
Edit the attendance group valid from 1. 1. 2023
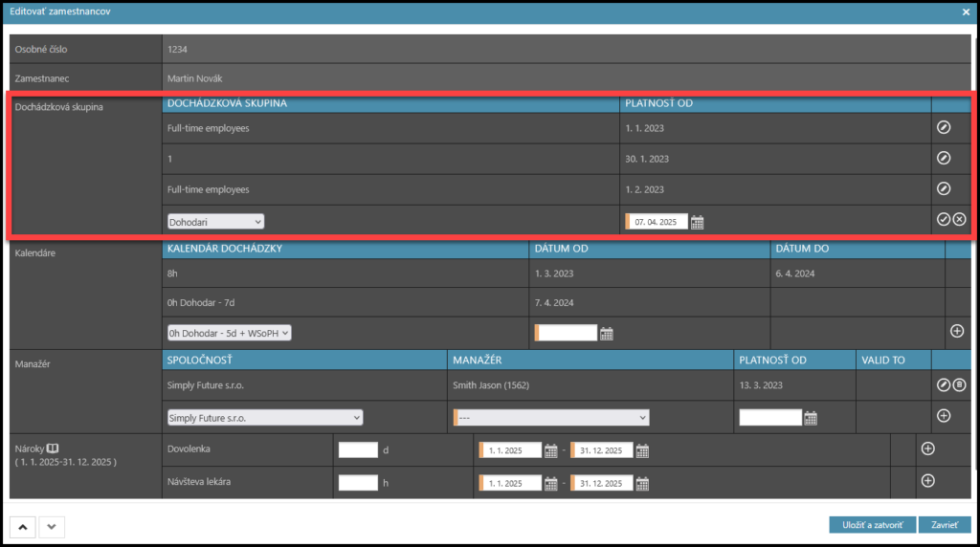click(x=943, y=128)
